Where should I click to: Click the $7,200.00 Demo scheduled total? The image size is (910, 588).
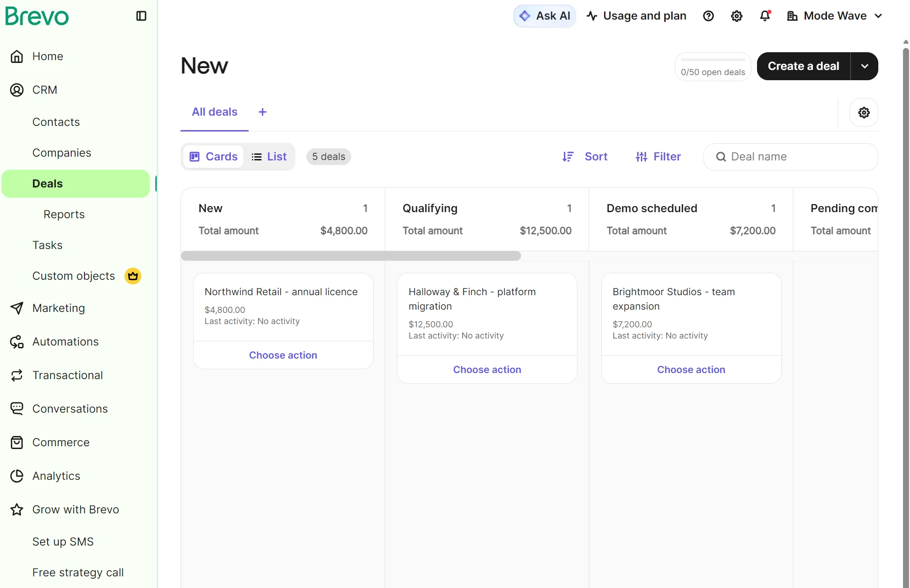tap(753, 231)
